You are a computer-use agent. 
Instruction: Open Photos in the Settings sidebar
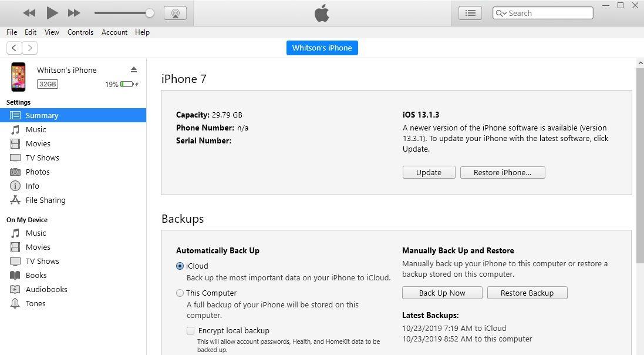coord(38,172)
